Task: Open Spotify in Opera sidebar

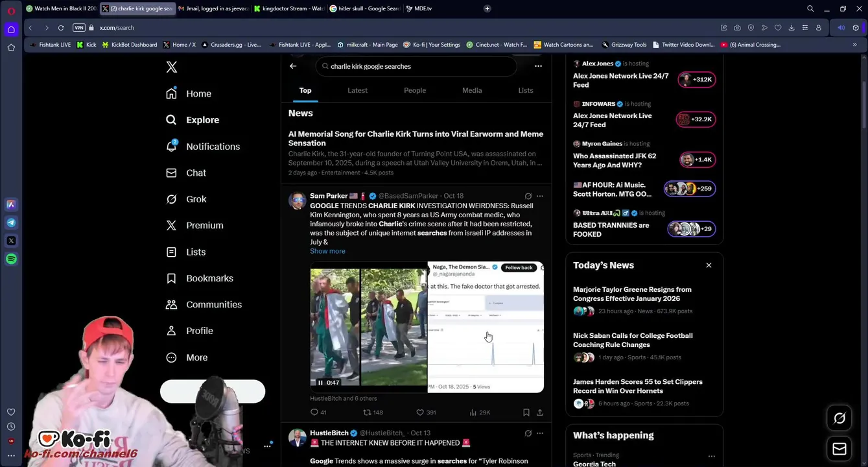Action: (x=11, y=259)
